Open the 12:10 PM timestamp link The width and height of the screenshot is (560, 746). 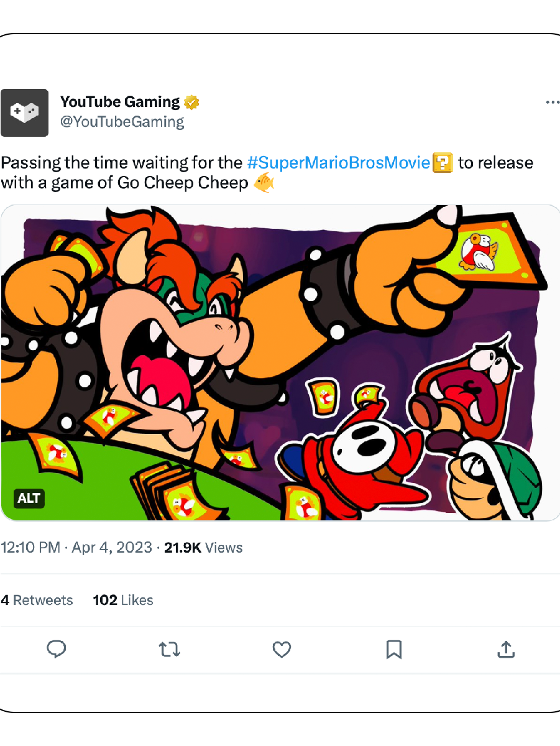pos(30,548)
